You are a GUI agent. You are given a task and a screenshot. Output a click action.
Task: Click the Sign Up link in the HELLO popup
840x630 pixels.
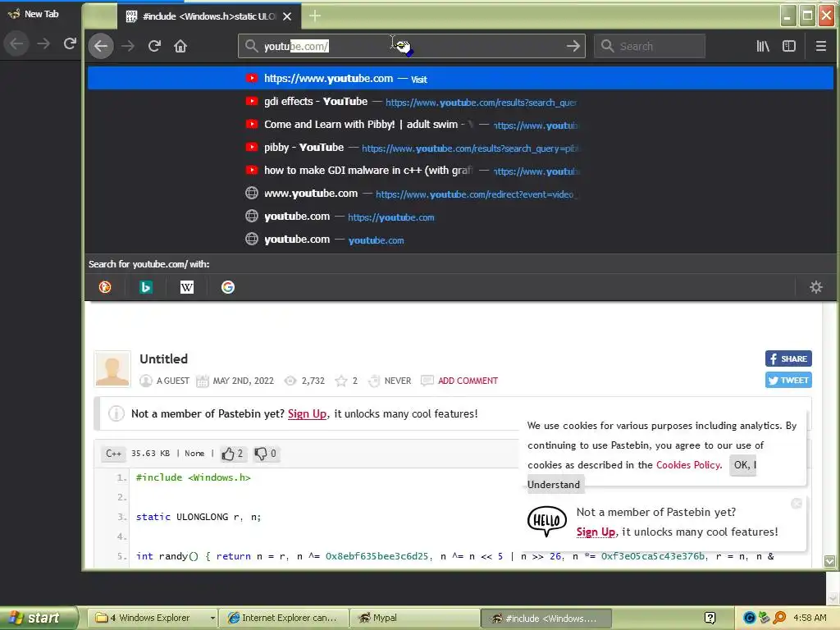(x=596, y=532)
